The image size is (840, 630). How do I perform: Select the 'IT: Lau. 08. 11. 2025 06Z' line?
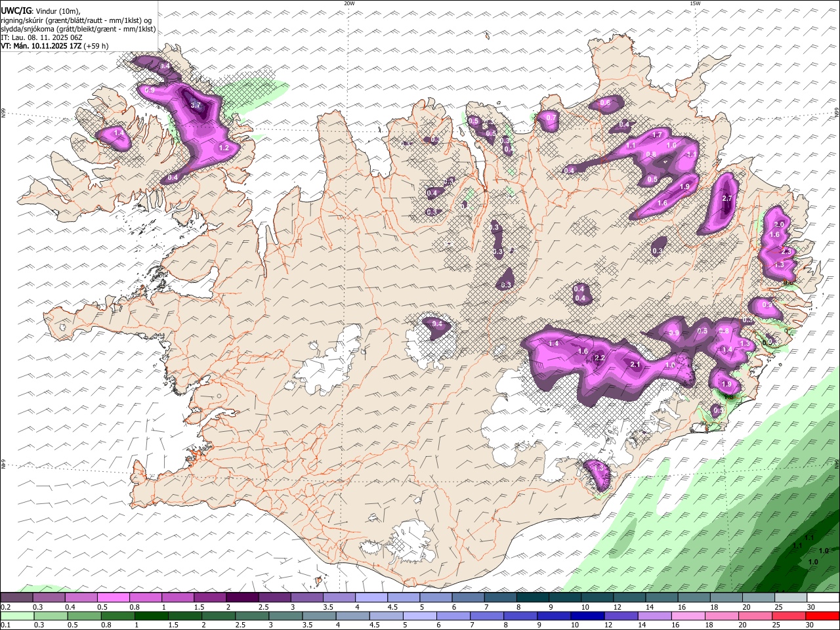click(x=41, y=37)
